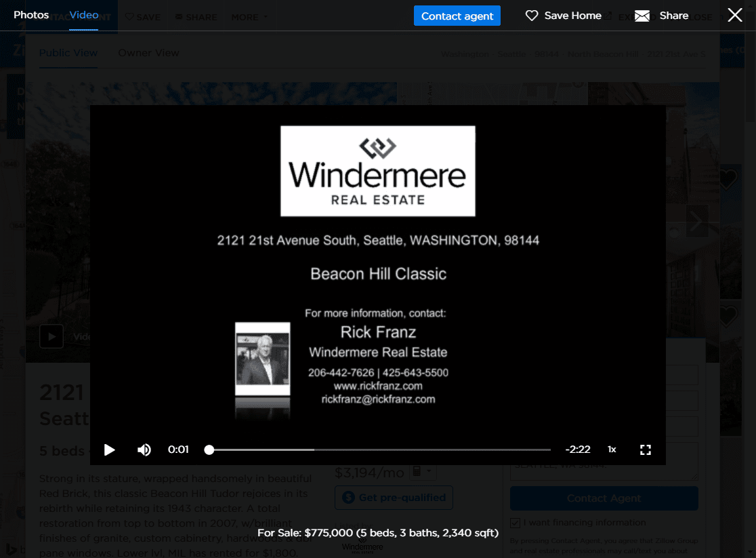
Task: Click the video scrubber handle
Action: (x=209, y=450)
